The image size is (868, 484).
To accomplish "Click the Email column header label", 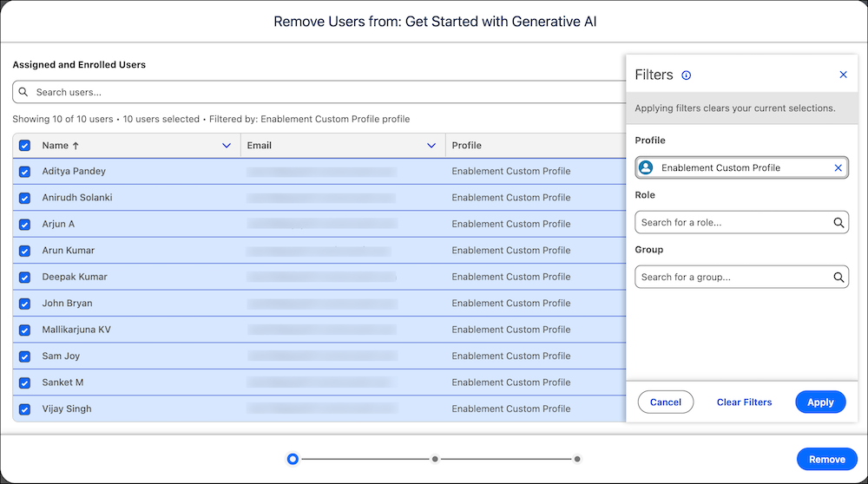I will click(259, 146).
